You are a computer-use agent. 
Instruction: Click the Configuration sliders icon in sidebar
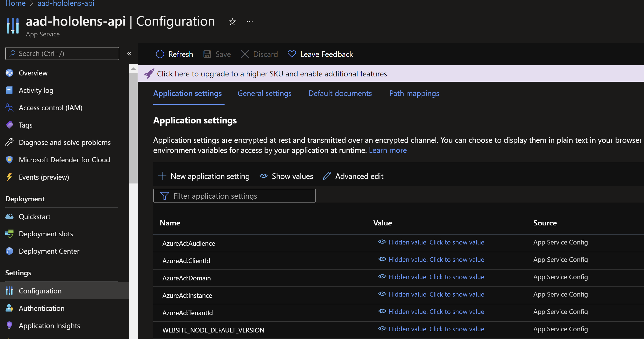tap(9, 291)
